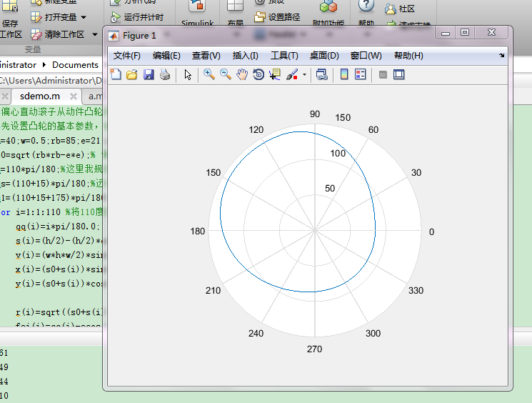532x403 pixels.
Task: Click the New Figure icon
Action: click(116, 74)
